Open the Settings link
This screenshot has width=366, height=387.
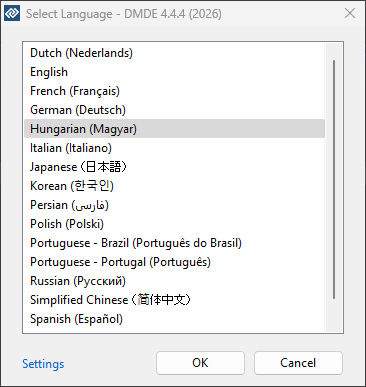(43, 364)
